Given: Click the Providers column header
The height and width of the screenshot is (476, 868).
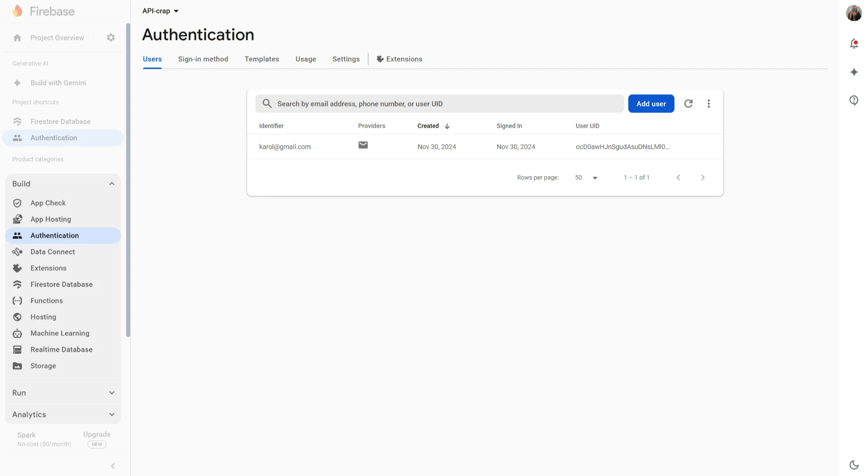Looking at the screenshot, I should coord(372,126).
